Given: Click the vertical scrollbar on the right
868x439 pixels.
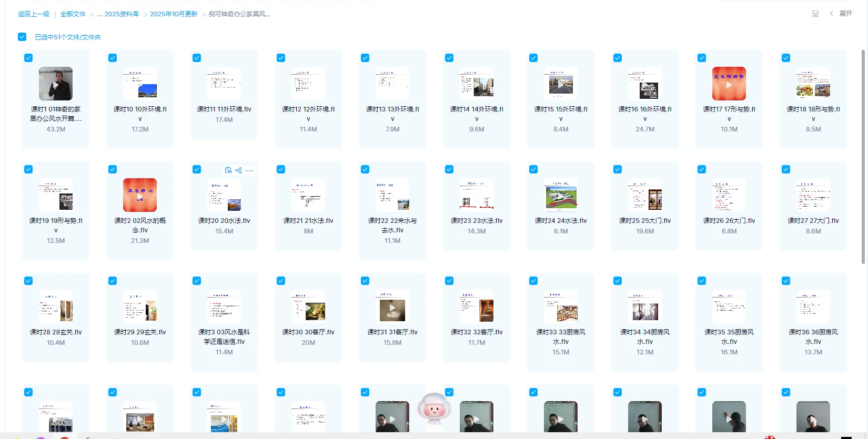Looking at the screenshot, I should point(863,158).
